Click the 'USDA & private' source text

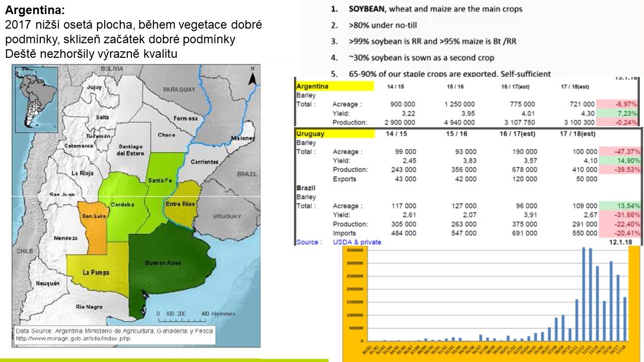point(357,242)
